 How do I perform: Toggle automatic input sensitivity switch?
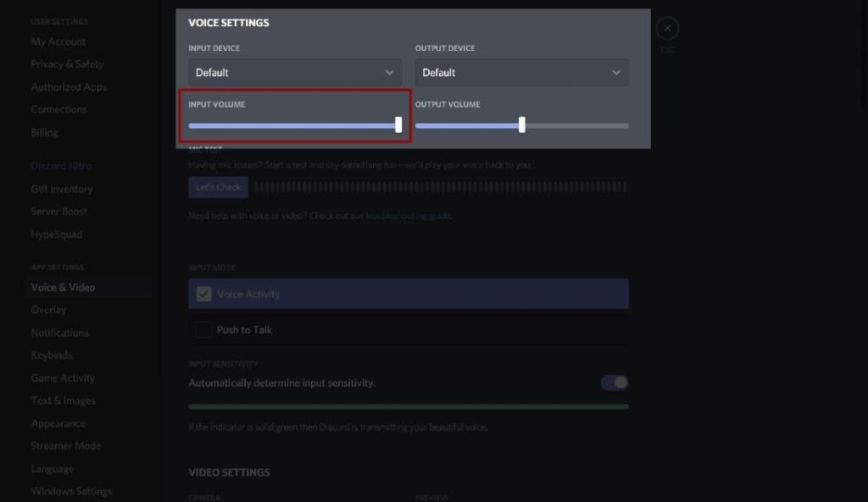(615, 383)
